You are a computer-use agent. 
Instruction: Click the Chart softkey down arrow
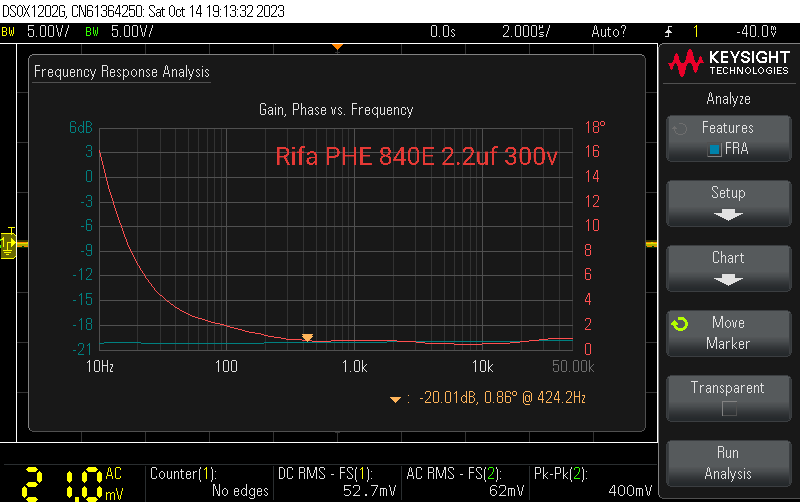pos(728,280)
